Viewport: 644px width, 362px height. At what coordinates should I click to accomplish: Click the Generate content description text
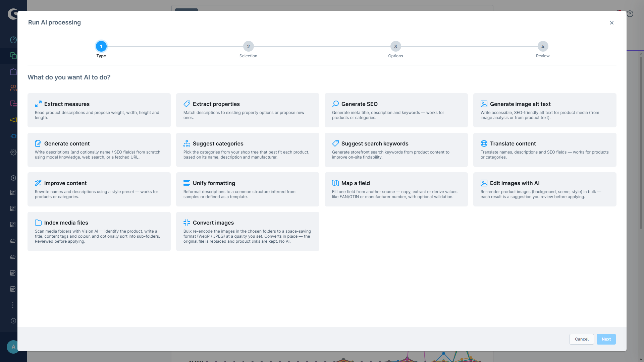click(x=98, y=155)
